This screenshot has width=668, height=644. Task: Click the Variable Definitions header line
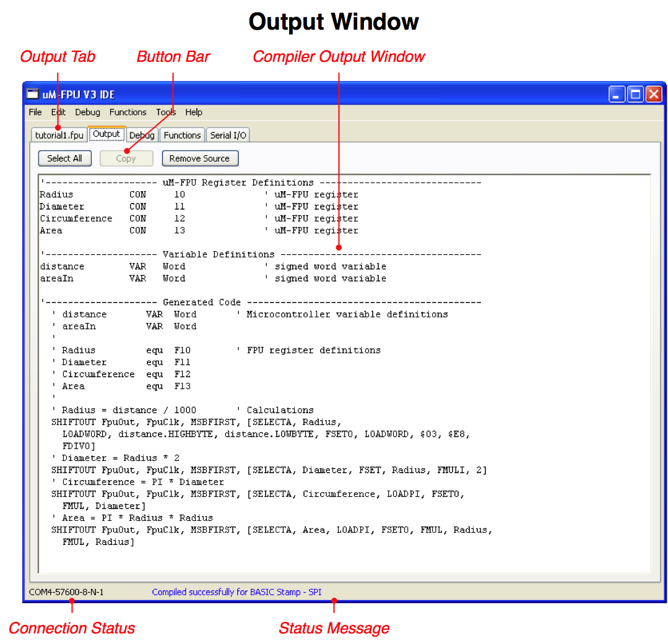click(x=261, y=254)
